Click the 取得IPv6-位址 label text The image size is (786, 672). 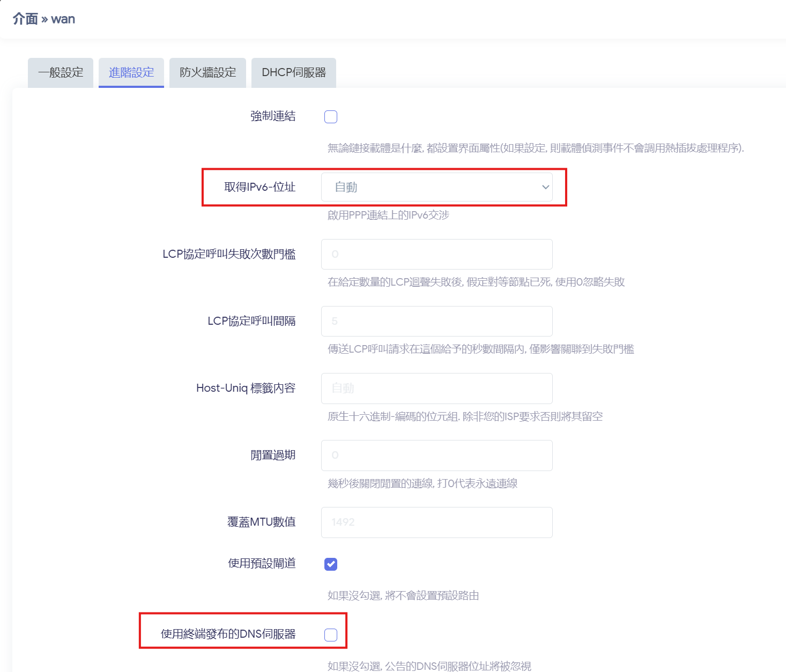click(259, 187)
